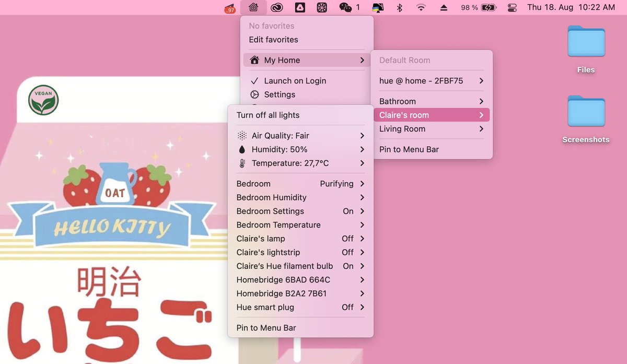627x364 pixels.
Task: Click the house icon beside My Home
Action: point(254,60)
